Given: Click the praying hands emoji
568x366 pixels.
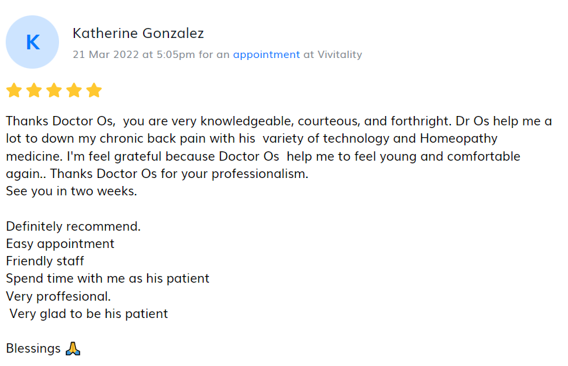Looking at the screenshot, I should 73,349.
